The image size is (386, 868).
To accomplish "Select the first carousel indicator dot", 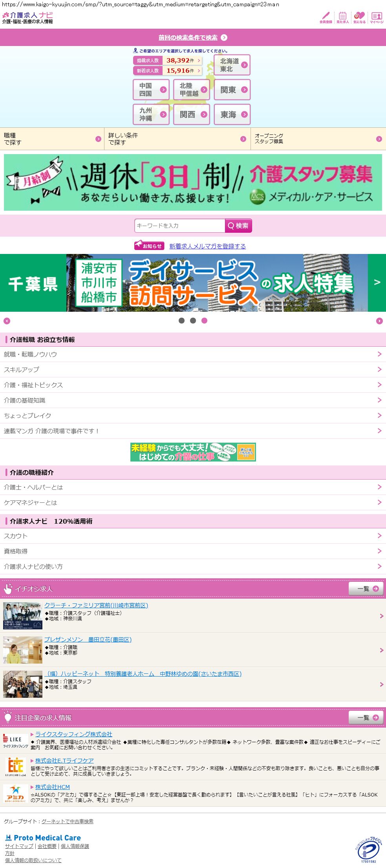I will click(x=181, y=321).
